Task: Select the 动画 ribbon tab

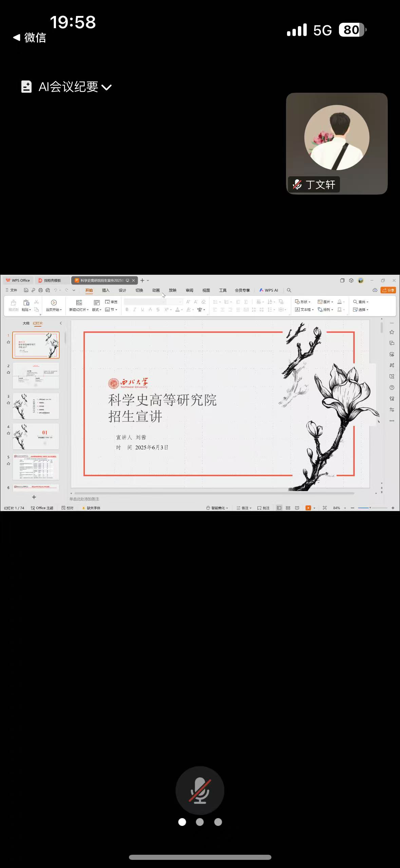Action: (x=156, y=290)
